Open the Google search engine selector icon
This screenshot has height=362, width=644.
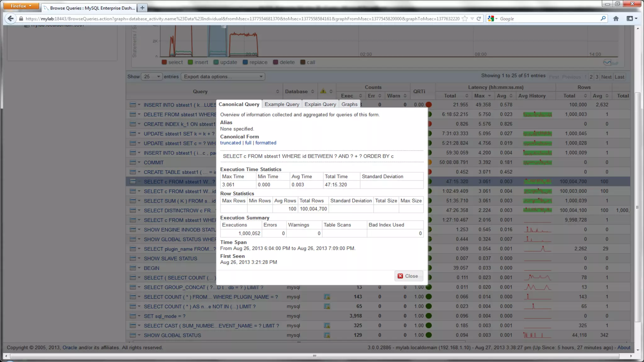(x=492, y=19)
